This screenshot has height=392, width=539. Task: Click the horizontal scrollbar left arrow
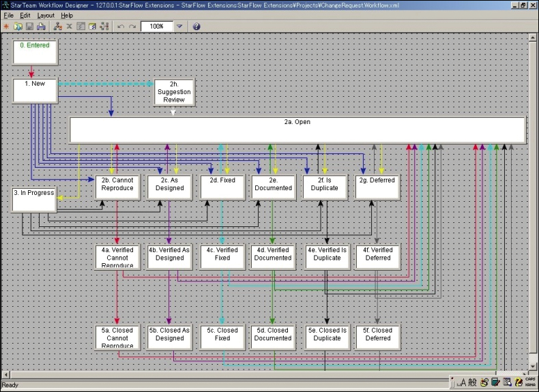[6, 374]
